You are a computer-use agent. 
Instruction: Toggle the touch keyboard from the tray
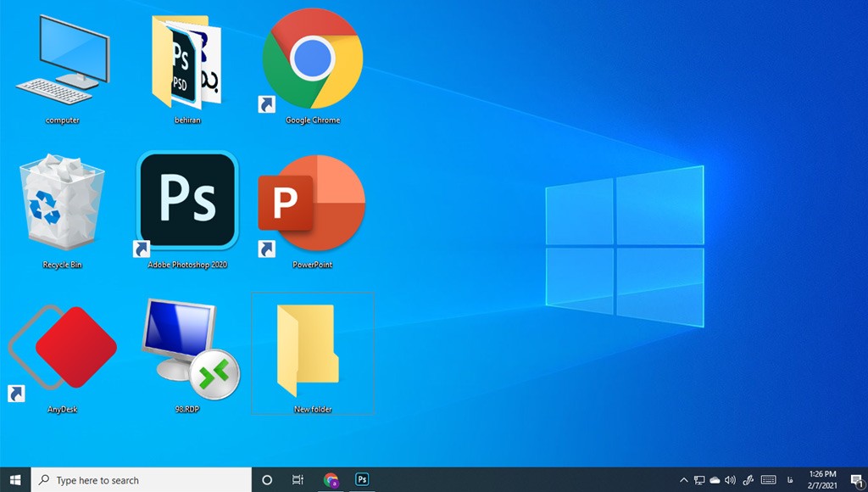click(x=768, y=479)
